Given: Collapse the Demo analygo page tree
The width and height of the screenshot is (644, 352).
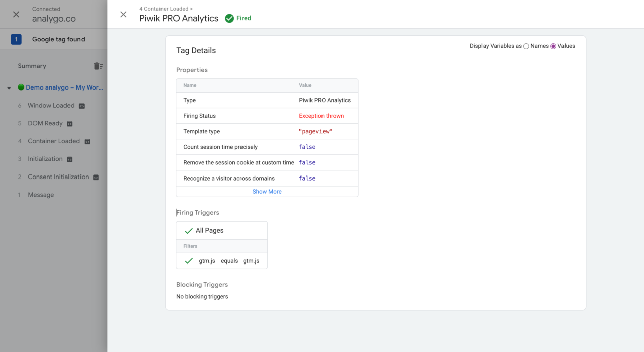Looking at the screenshot, I should point(9,88).
